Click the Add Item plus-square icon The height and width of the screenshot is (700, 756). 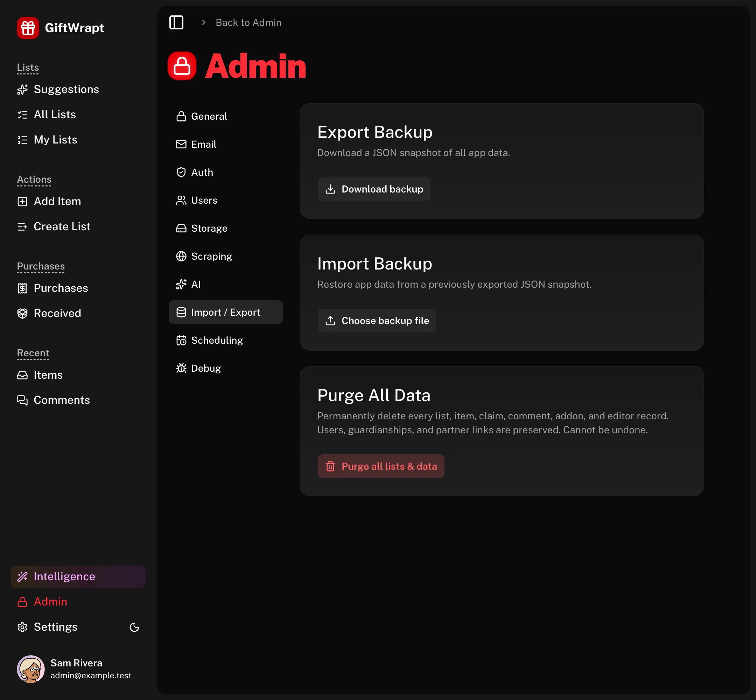tap(22, 201)
